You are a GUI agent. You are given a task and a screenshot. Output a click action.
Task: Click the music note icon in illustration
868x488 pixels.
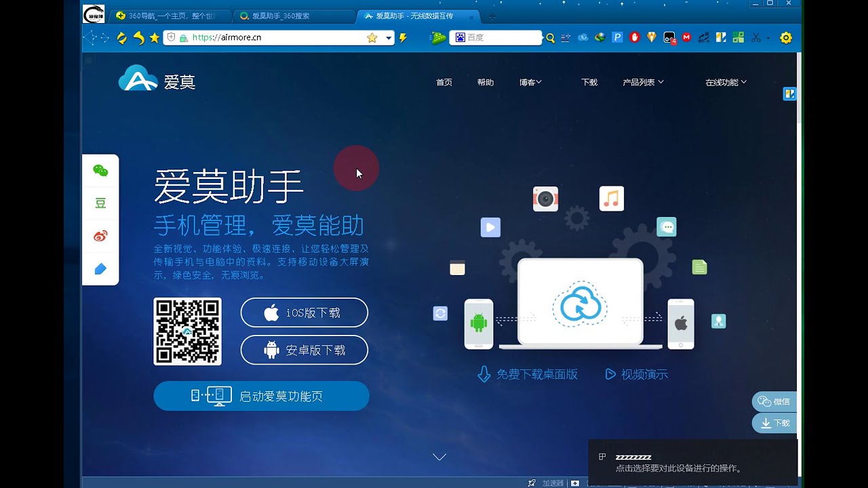click(x=612, y=199)
